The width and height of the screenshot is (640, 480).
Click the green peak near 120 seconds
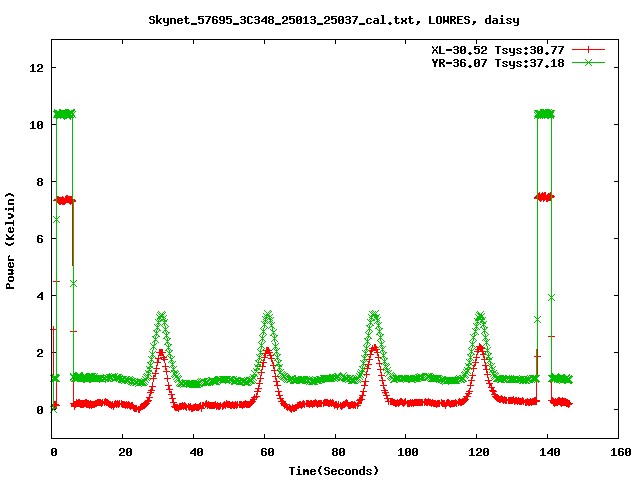point(480,316)
